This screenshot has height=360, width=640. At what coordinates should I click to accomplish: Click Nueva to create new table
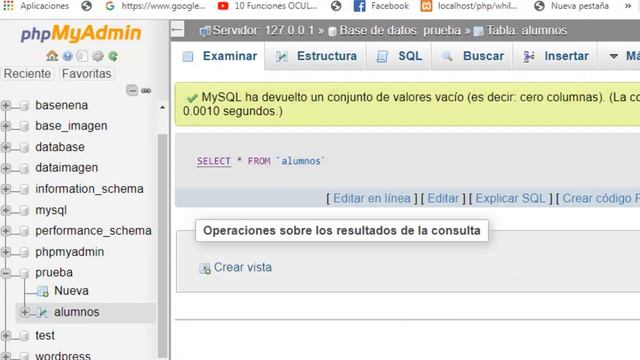tap(71, 291)
